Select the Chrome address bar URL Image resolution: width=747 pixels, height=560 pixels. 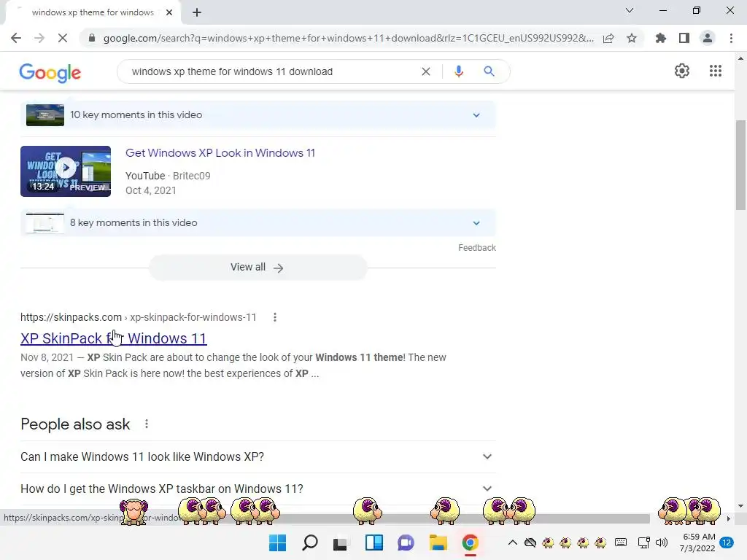pyautogui.click(x=348, y=38)
